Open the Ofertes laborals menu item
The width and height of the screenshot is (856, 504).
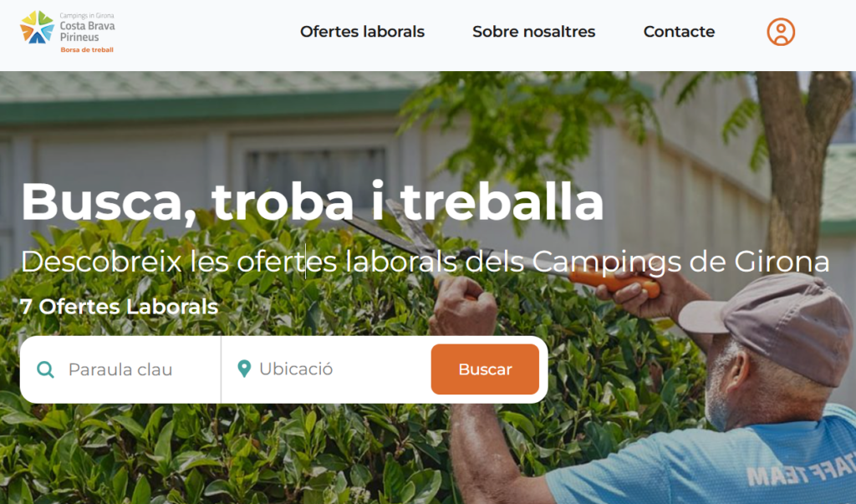(x=363, y=32)
